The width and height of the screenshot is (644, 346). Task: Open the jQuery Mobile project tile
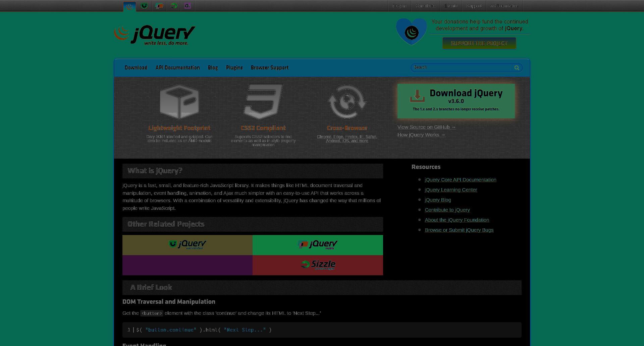pyautogui.click(x=318, y=245)
